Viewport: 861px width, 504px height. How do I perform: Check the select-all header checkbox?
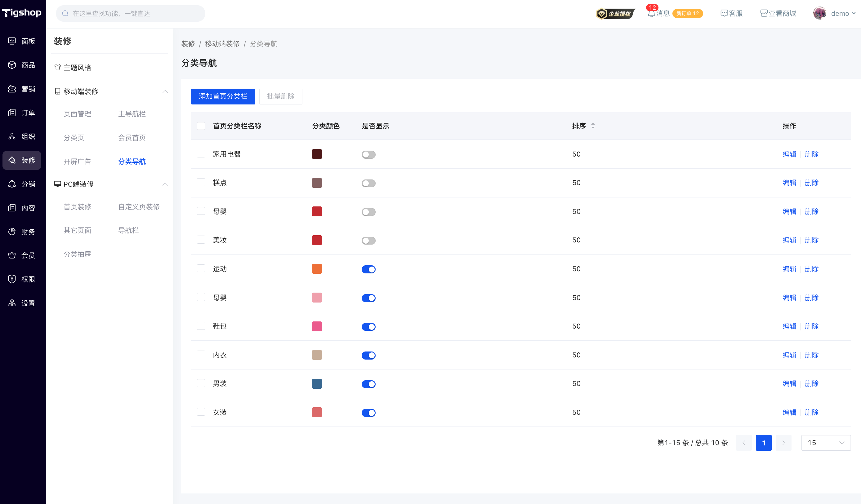click(201, 126)
